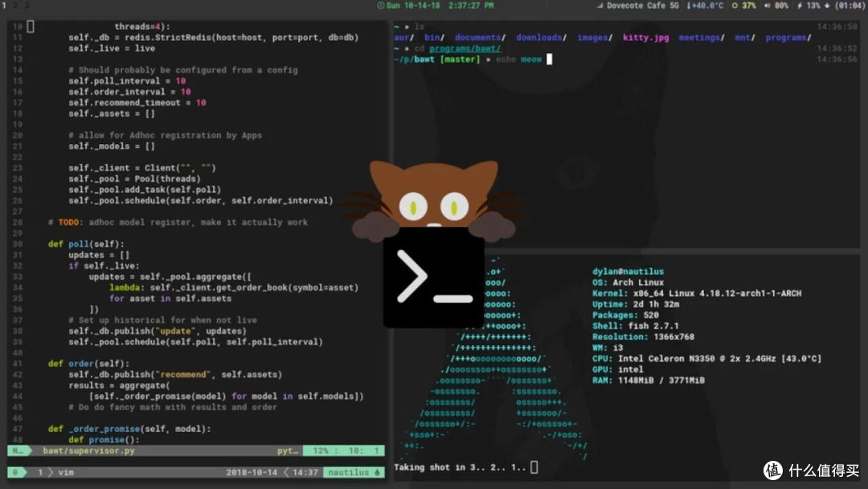868x489 pixels.
Task: Click self.poll_interval = 10 on line 15
Action: point(127,81)
